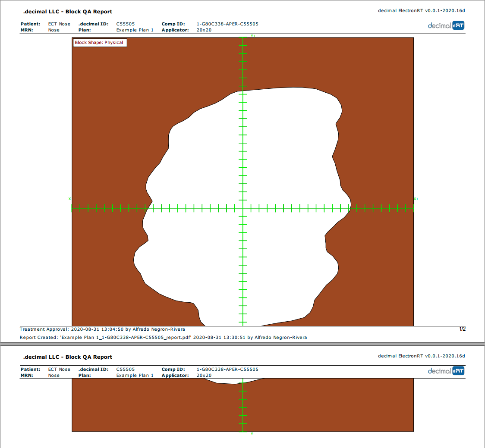Viewport: 485px width, 448px height.
Task: Click the crosshair origin on page one
Action: coord(243,208)
